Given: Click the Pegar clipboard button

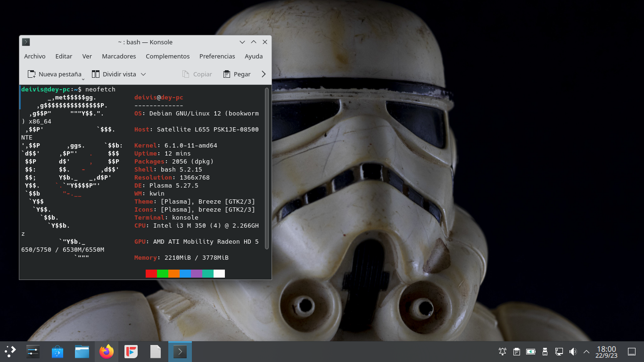Looking at the screenshot, I should [x=237, y=74].
